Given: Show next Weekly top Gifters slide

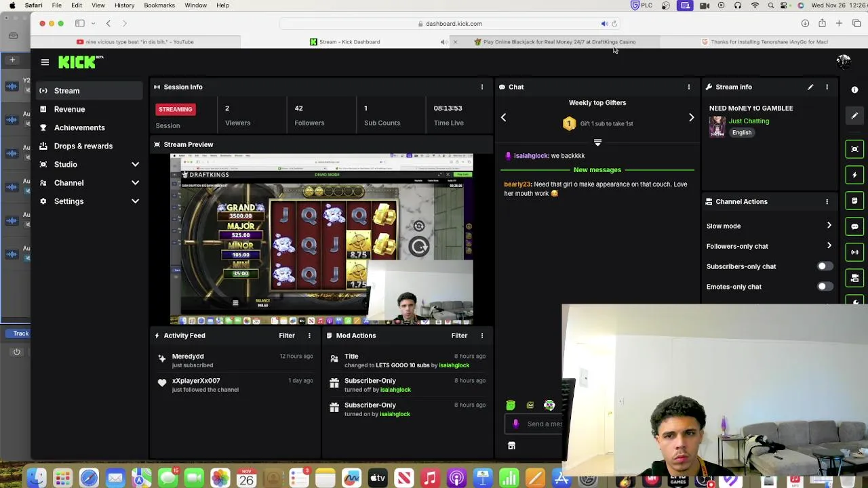Looking at the screenshot, I should tap(691, 117).
